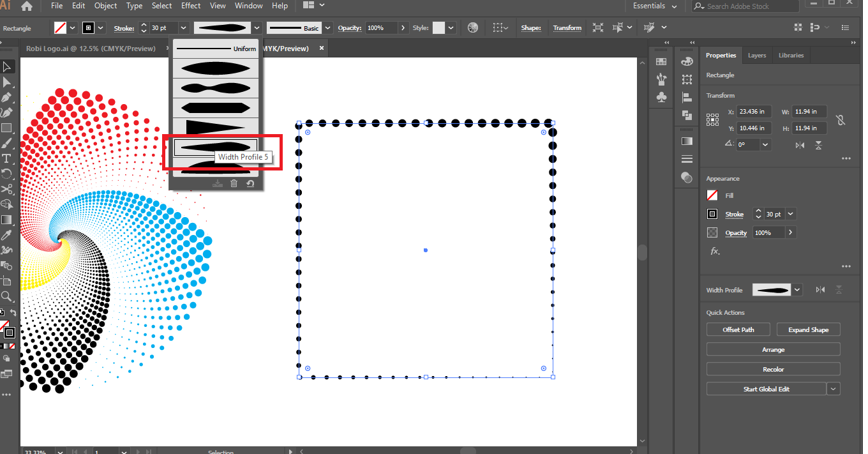Toggle constrain width and height proportions link
The image size is (868, 454).
(x=841, y=119)
